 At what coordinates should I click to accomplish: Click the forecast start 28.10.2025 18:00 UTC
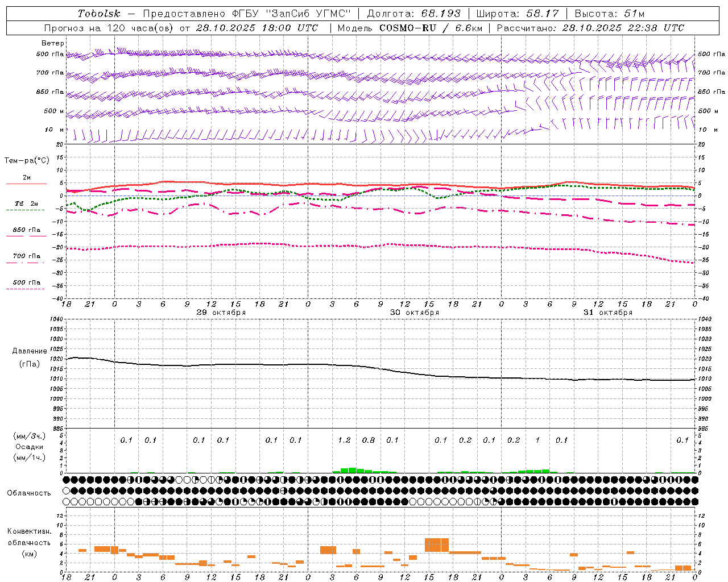(257, 28)
